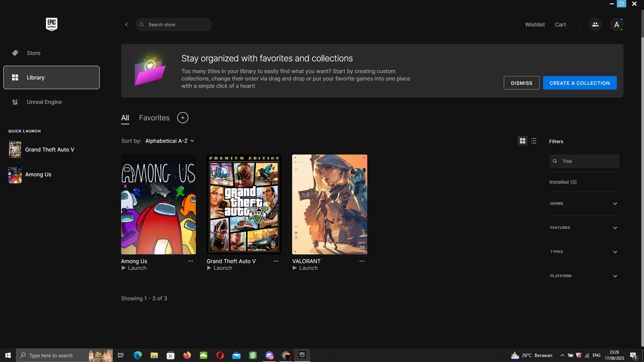Switch to grid view
The image size is (644, 362).
click(x=522, y=141)
